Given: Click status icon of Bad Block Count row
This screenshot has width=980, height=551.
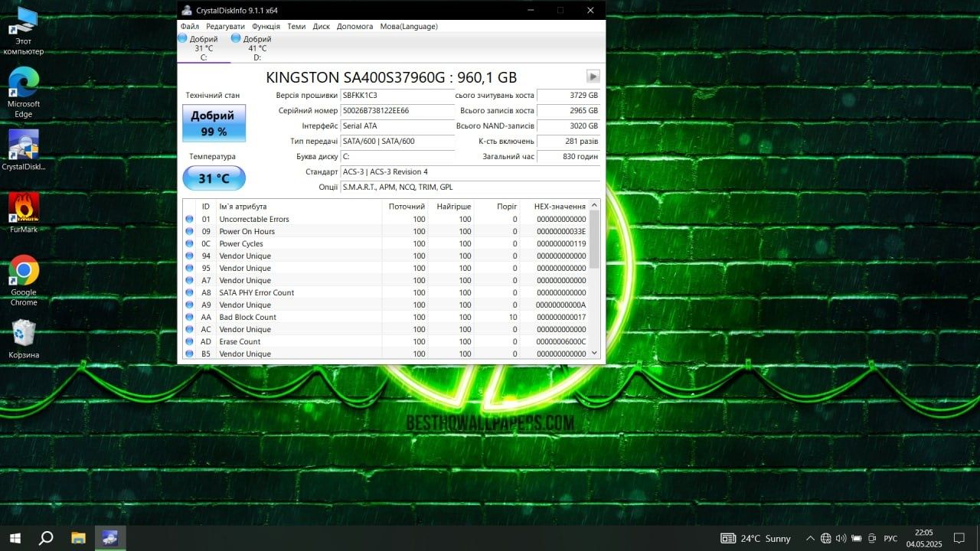Looking at the screenshot, I should pos(189,318).
